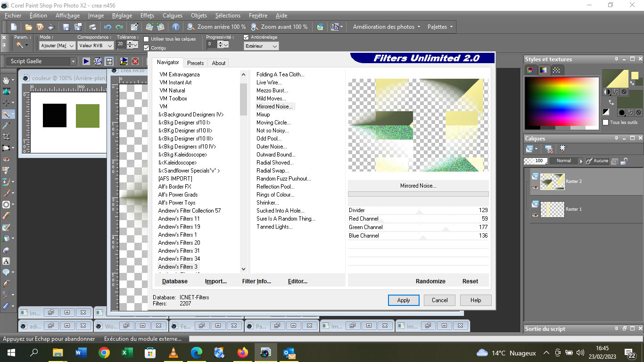The height and width of the screenshot is (362, 644).
Task: Select the Eraser tool
Action: click(6, 216)
